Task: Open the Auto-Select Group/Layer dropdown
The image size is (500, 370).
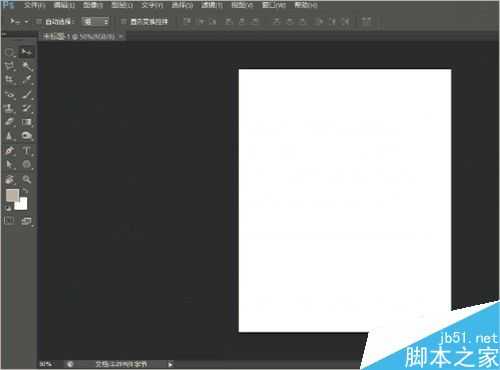Action: click(x=96, y=22)
